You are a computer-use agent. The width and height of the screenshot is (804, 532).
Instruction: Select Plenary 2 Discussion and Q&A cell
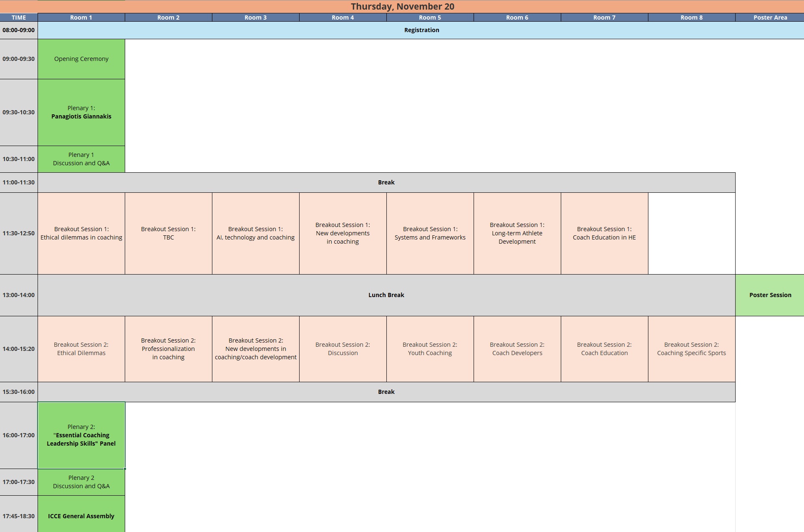tap(81, 482)
